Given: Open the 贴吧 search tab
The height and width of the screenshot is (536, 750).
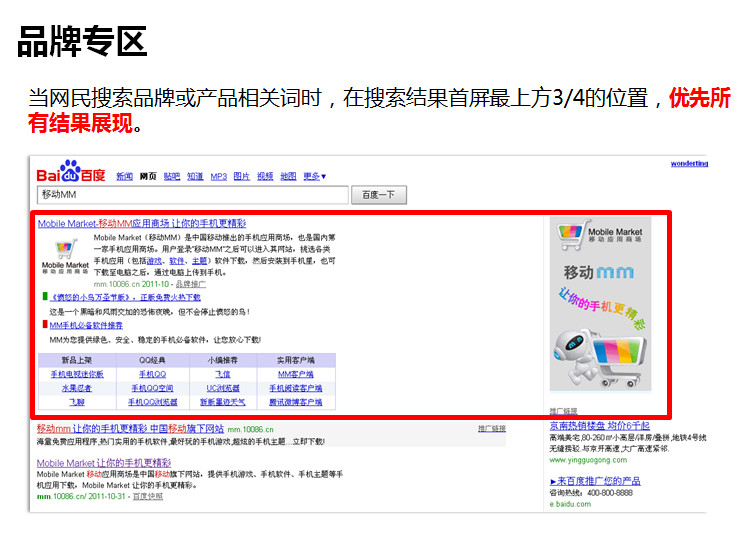Looking at the screenshot, I should (172, 176).
